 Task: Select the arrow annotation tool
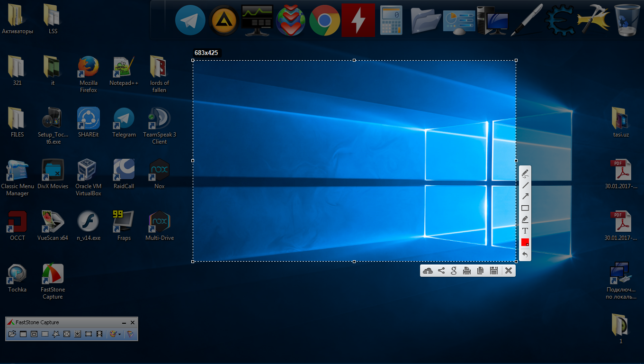[525, 197]
